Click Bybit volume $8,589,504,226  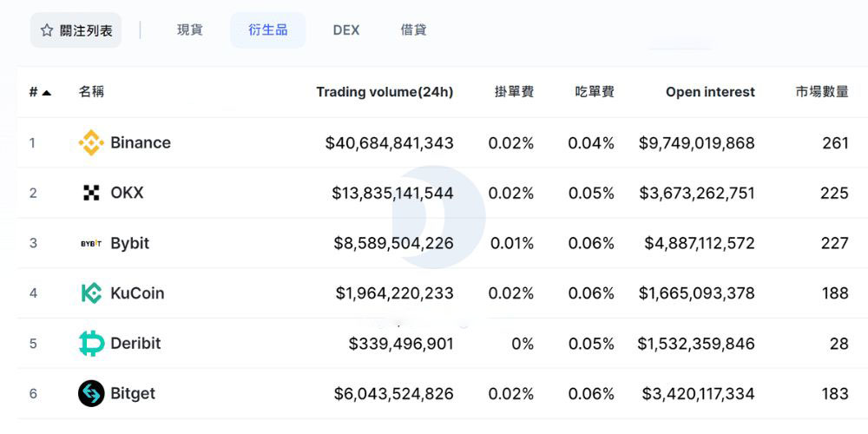pyautogui.click(x=393, y=244)
